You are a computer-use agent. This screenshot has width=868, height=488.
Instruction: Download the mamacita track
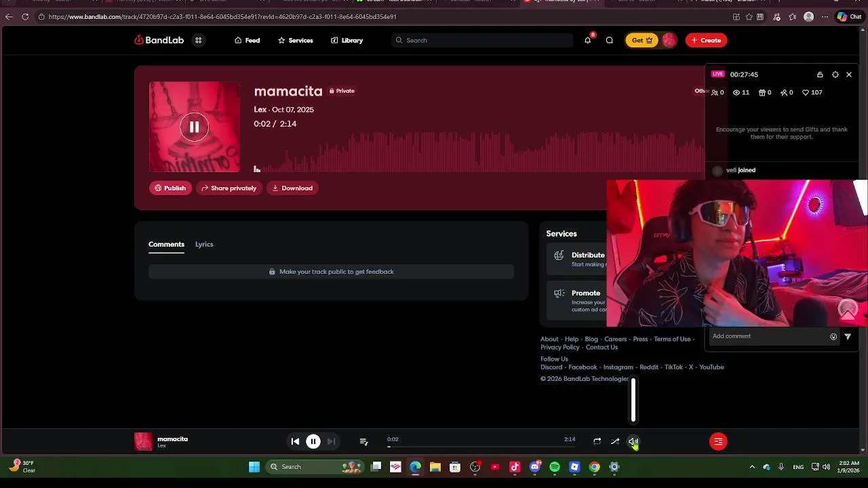tap(292, 188)
